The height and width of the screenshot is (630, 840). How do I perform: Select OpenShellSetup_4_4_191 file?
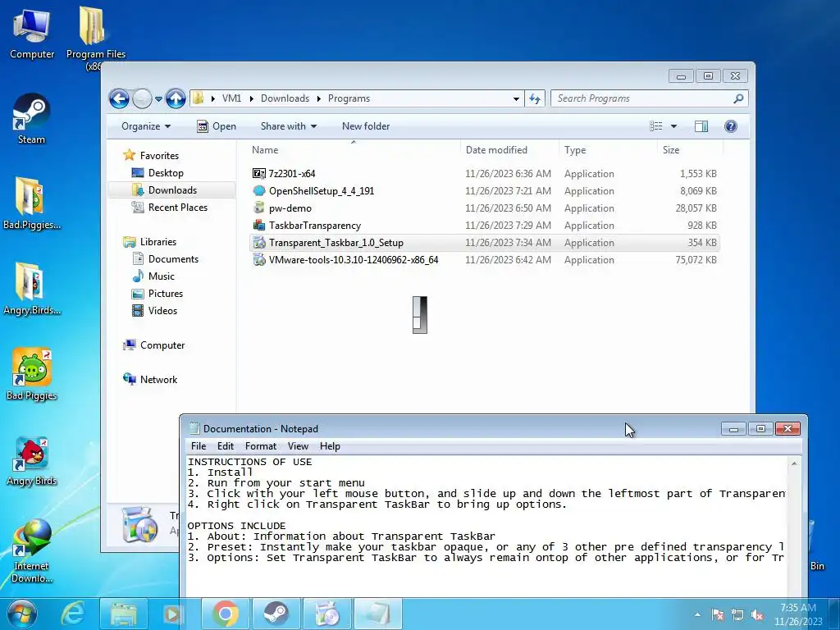click(484, 190)
